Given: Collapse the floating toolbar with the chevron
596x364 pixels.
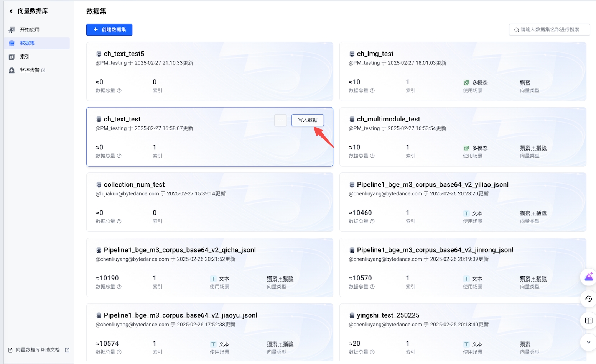Looking at the screenshot, I should pyautogui.click(x=589, y=343).
